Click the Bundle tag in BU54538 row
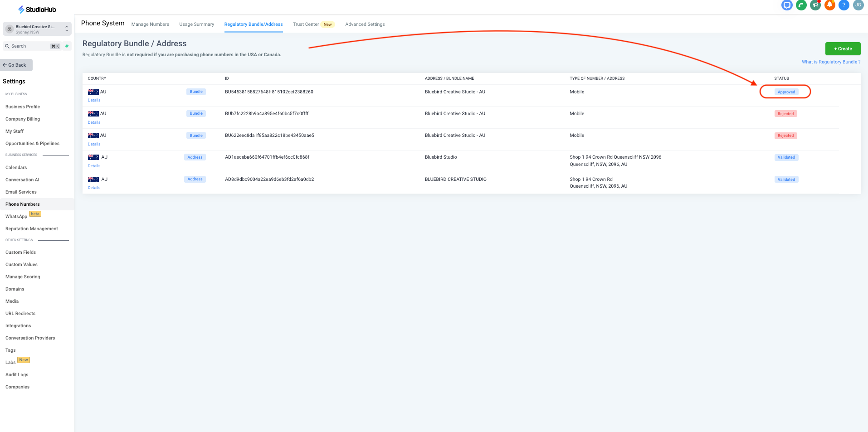This screenshot has width=868, height=432. 196,92
